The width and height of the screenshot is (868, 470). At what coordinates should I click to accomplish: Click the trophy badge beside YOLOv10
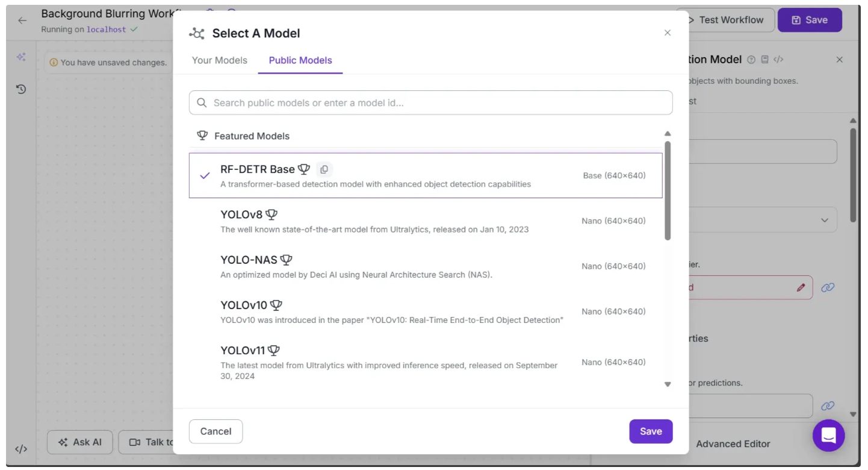click(276, 305)
